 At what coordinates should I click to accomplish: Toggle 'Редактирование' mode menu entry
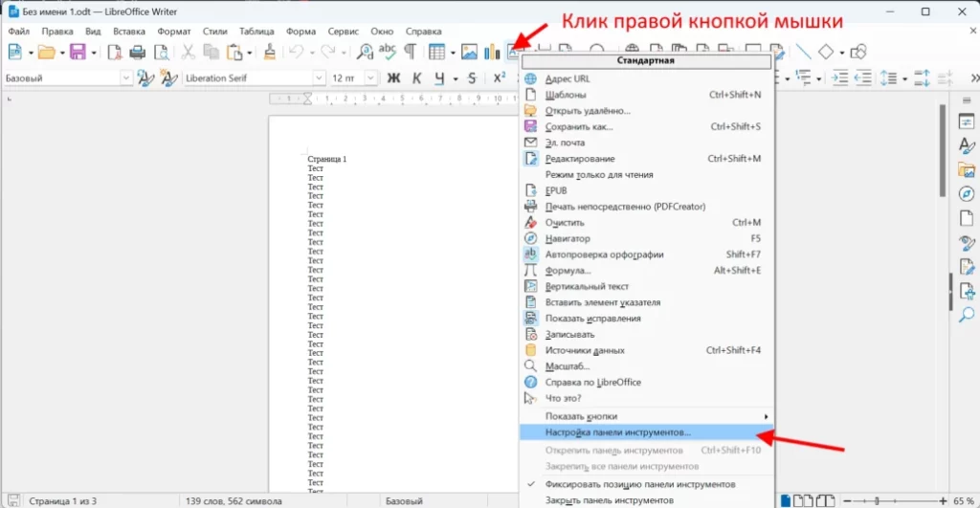click(x=647, y=159)
